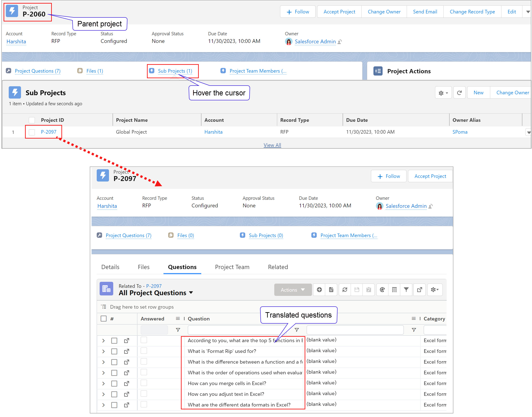Viewport: 532px width, 417px height.
Task: Open 'different data formats' row popout icon
Action: point(126,405)
